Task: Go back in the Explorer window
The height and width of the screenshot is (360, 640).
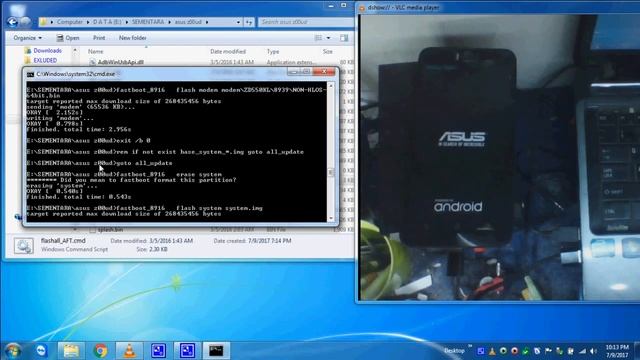Action: (12, 22)
